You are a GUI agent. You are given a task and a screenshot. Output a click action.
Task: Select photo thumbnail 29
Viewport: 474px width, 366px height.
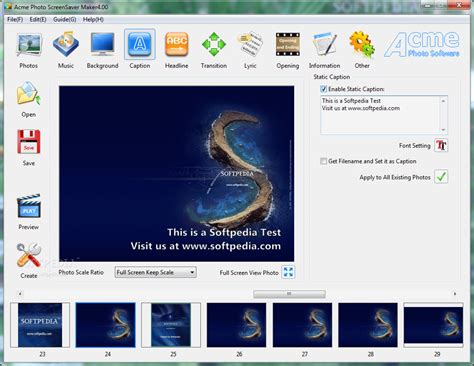(x=433, y=325)
